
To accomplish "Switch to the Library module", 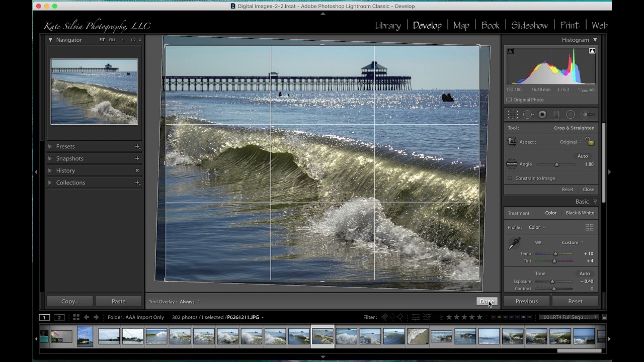I will 388,25.
